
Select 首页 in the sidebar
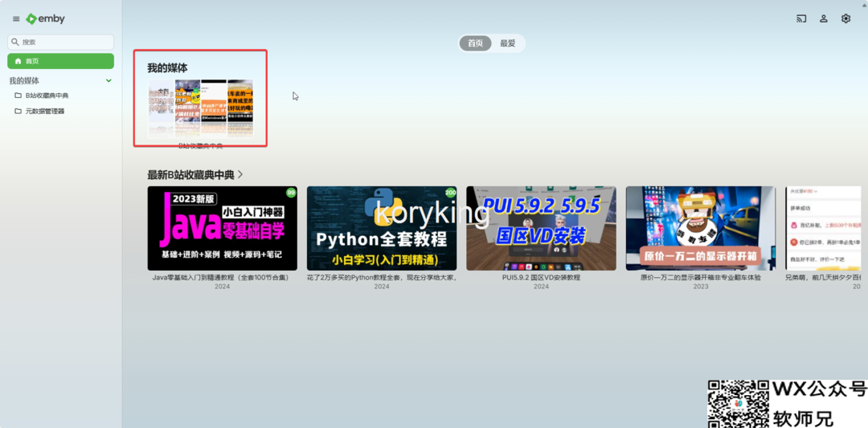tap(61, 61)
